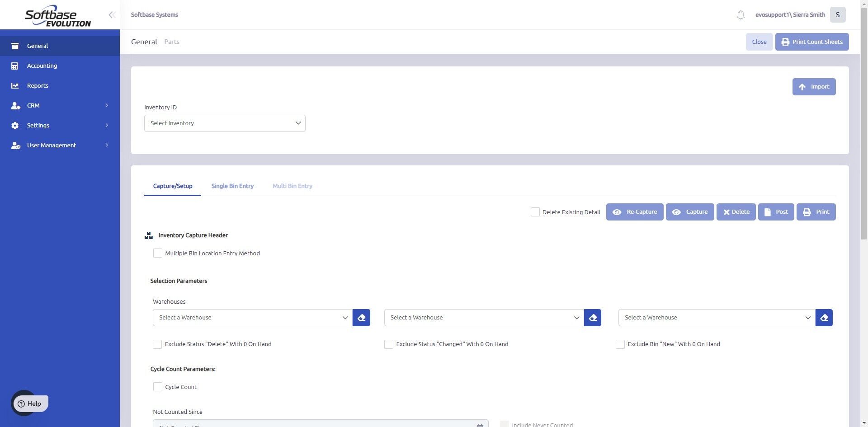Open the first Select a Warehouse dropdown

(253, 318)
